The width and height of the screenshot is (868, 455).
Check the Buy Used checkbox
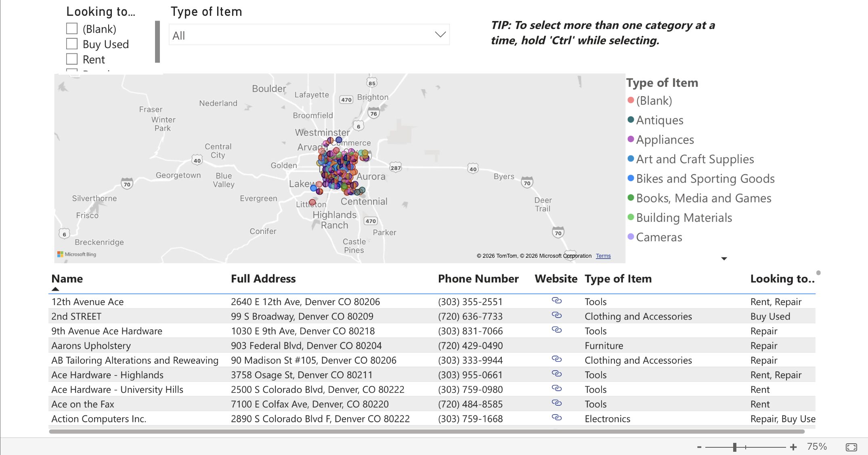pos(72,44)
